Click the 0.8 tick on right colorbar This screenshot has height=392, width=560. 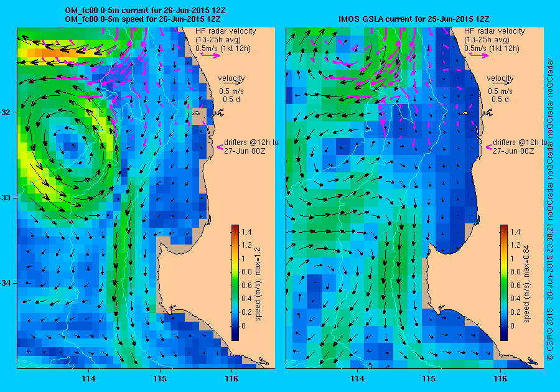(x=515, y=272)
